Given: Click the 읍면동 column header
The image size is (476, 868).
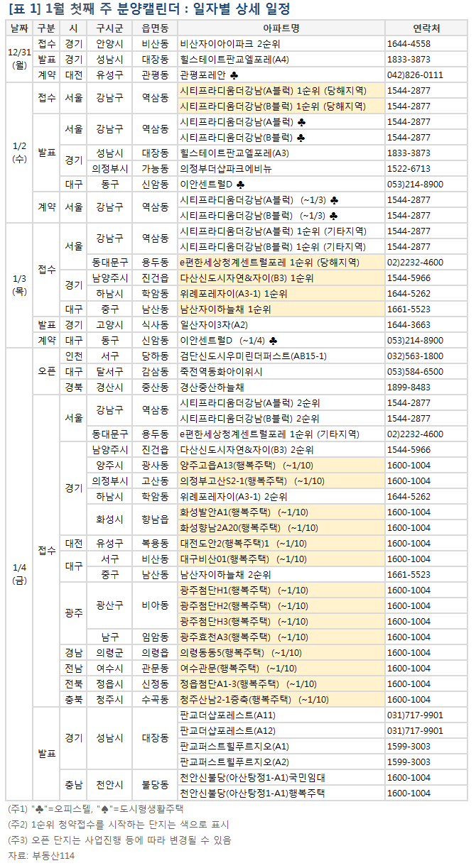Looking at the screenshot, I should point(155,28).
